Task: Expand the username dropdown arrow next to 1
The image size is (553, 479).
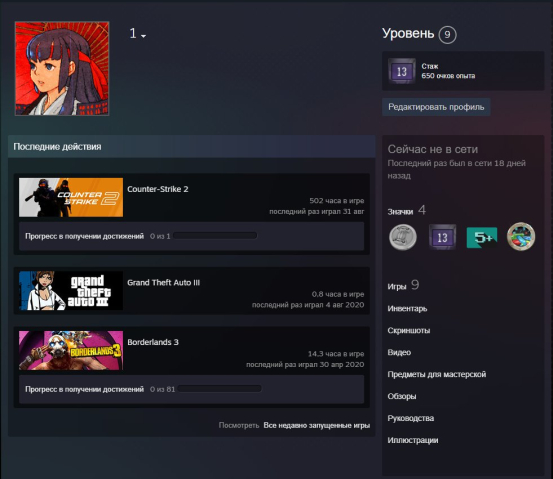Action: pos(143,36)
